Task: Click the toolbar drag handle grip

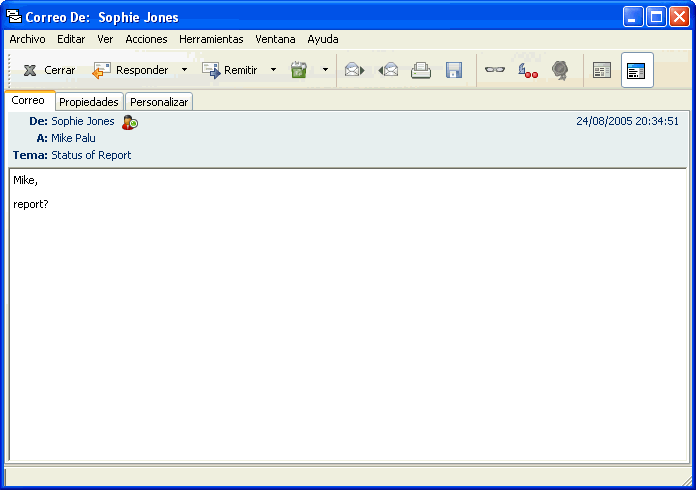Action: (x=9, y=70)
